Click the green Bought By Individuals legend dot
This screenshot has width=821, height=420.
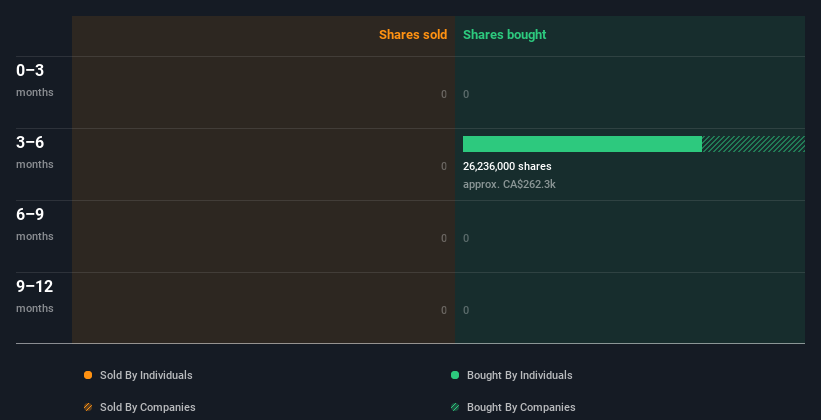[455, 375]
